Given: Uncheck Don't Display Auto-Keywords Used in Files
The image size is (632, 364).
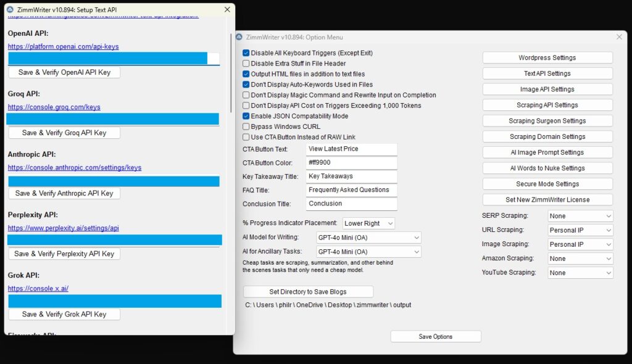Looking at the screenshot, I should pyautogui.click(x=246, y=85).
